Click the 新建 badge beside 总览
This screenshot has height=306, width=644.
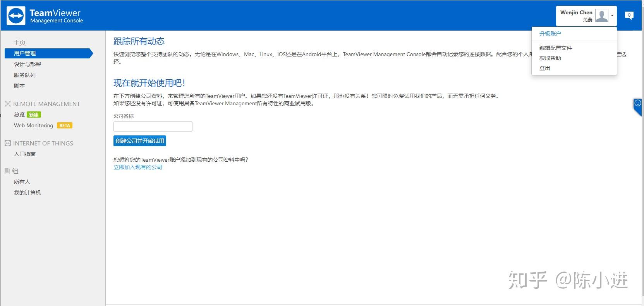pos(34,115)
